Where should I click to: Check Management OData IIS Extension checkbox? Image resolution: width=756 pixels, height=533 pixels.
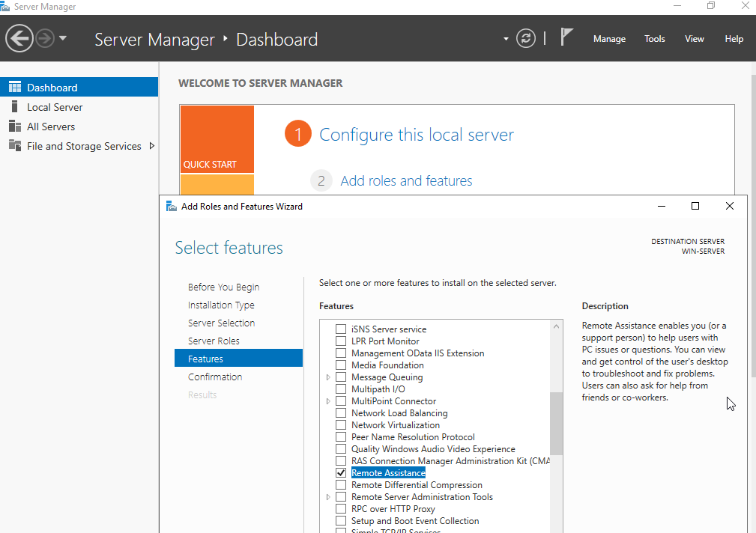[341, 353]
